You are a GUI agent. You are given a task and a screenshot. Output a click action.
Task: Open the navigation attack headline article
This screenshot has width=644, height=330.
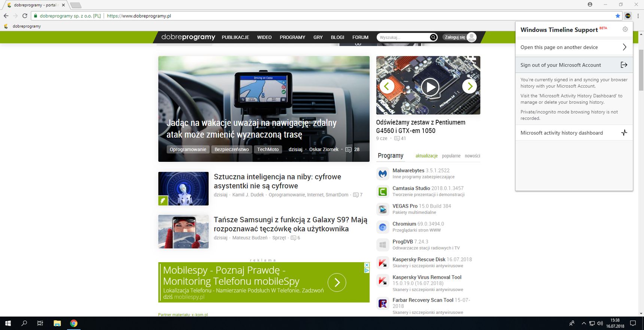(252, 128)
